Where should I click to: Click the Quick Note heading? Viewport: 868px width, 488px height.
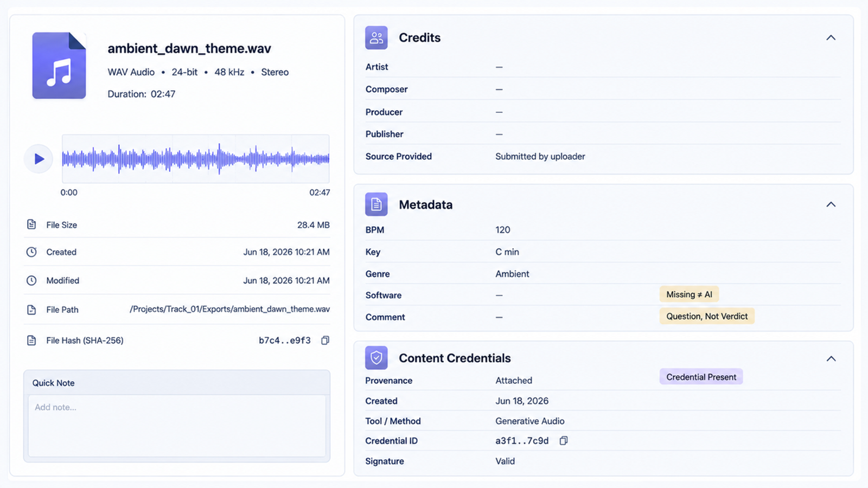53,383
